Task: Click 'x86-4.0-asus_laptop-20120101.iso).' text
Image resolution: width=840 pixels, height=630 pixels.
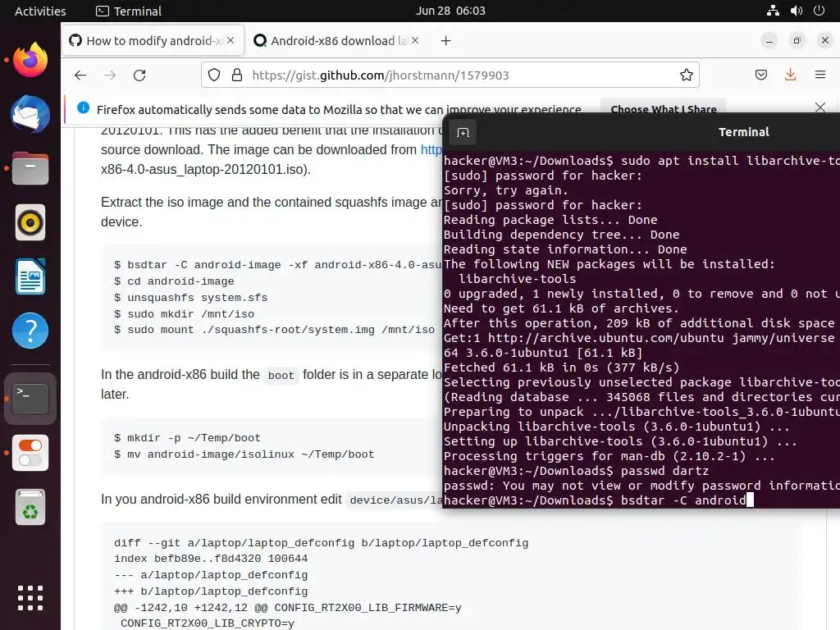Action: [x=206, y=169]
